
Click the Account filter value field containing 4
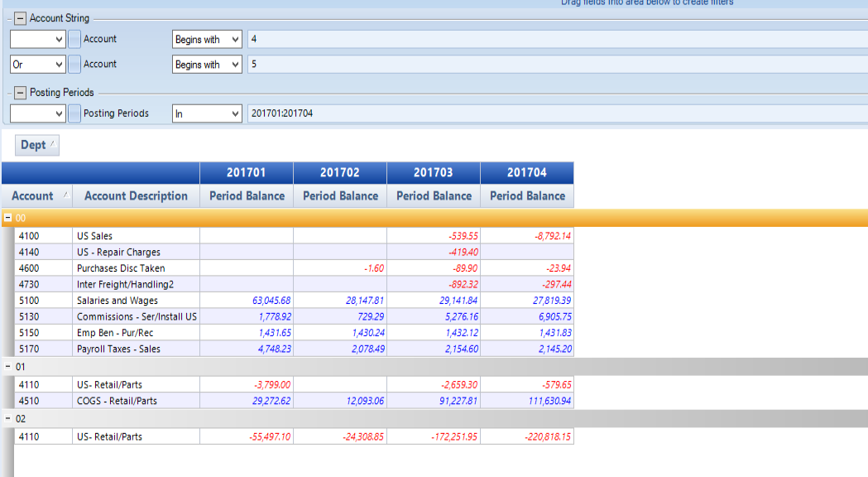coord(554,39)
